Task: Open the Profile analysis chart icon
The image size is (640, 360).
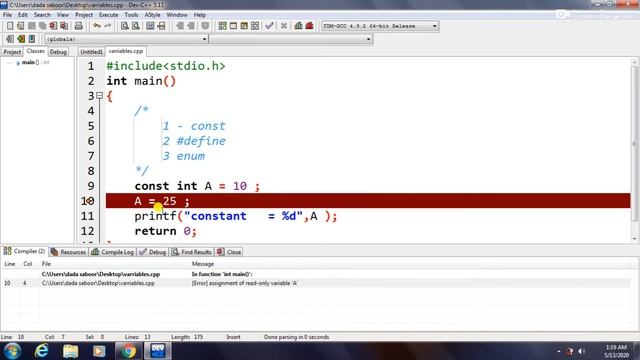Action: [298, 26]
